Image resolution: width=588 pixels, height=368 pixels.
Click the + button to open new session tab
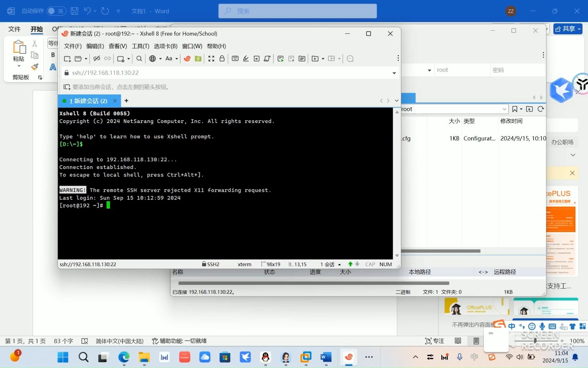(x=126, y=101)
